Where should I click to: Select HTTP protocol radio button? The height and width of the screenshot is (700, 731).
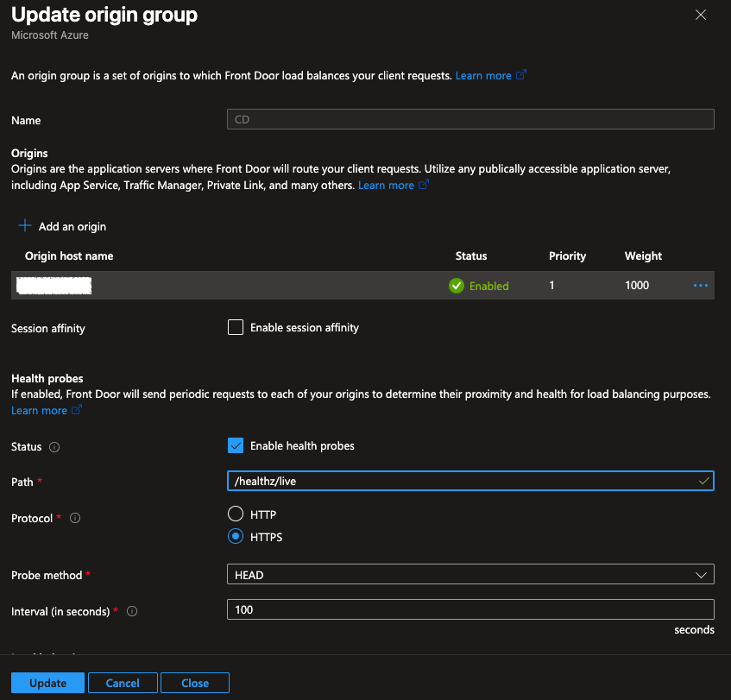236,514
